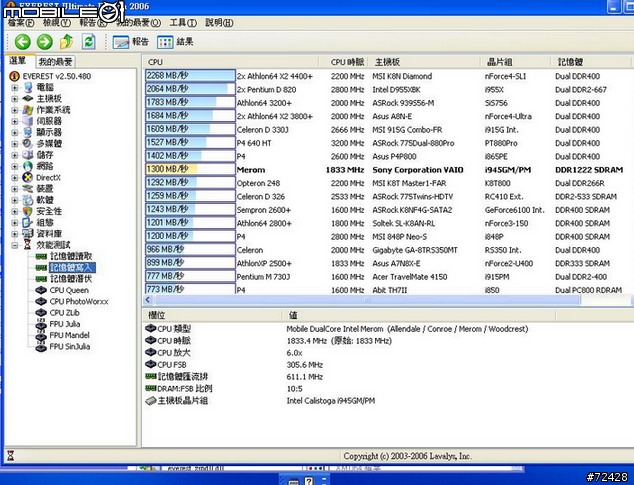Open the 報告 report toolbar button
Viewport: 634px width, 485px height.
(130, 42)
